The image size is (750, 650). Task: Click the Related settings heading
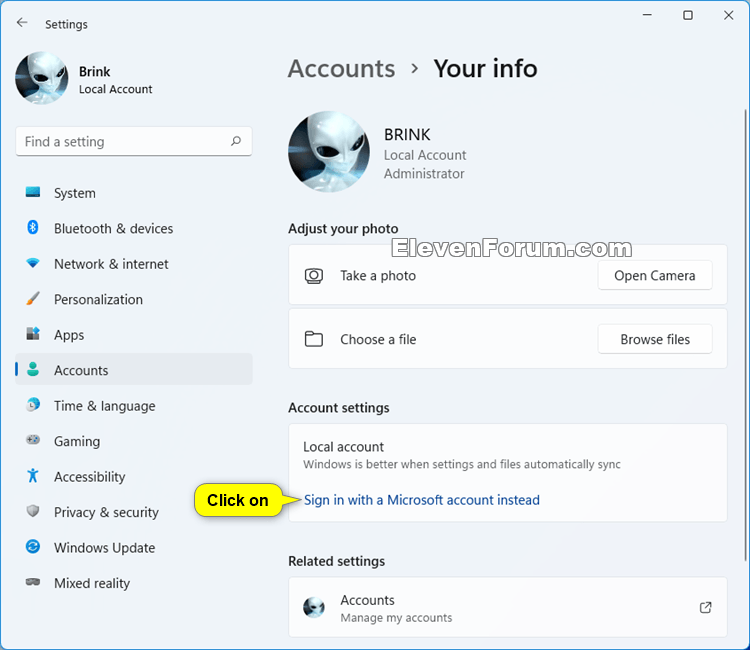pos(336,561)
